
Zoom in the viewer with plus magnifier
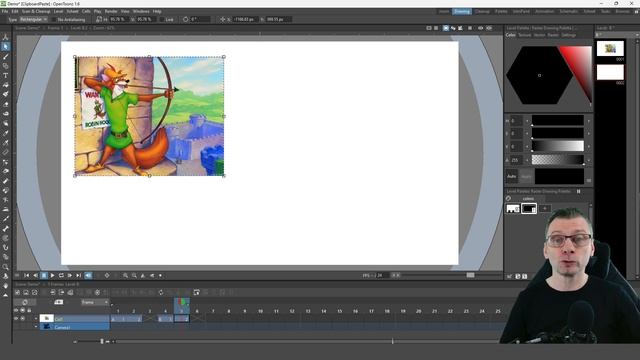coord(125,276)
